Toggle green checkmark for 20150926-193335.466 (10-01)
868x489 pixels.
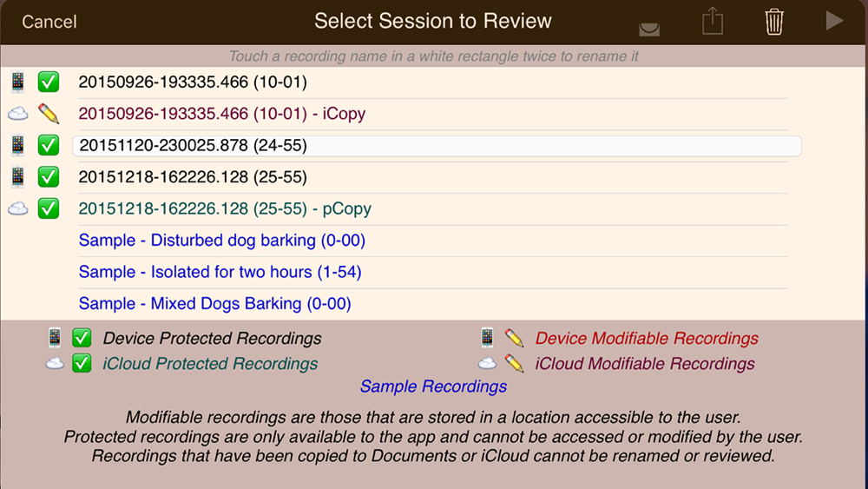49,82
